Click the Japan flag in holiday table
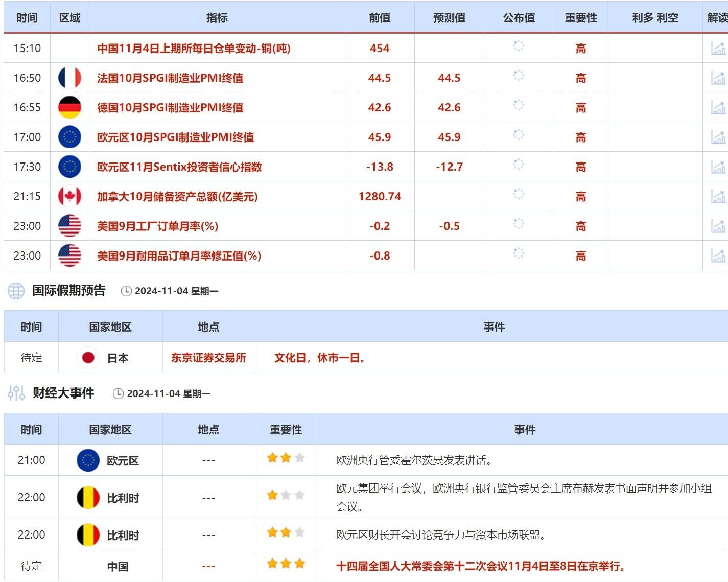Screen dimensions: 728x582 tap(89, 358)
